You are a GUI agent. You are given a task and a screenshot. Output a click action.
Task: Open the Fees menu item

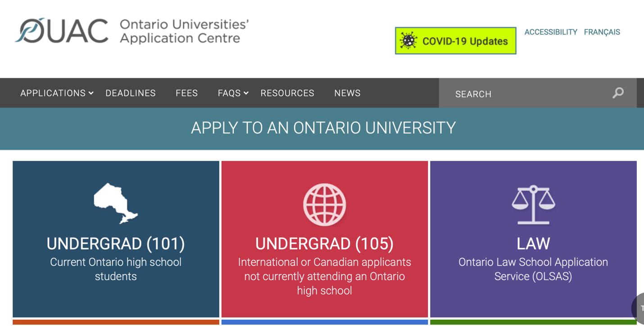tap(187, 93)
